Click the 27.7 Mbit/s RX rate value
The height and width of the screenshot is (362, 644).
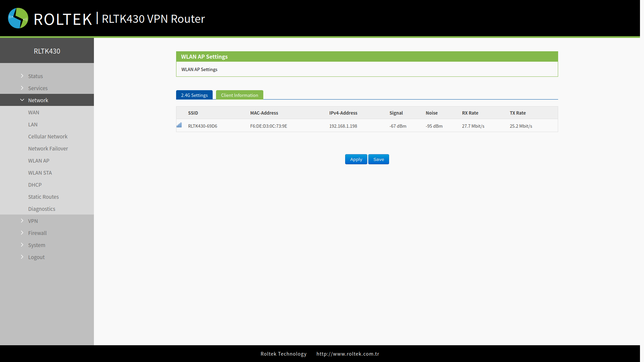point(473,126)
